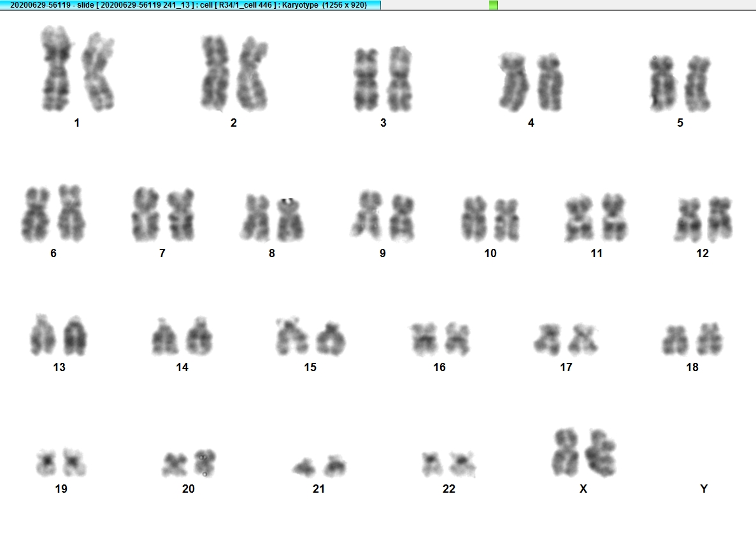Viewport: 756px width, 557px height.
Task: Select the chromosome 18 pair
Action: pos(692,339)
